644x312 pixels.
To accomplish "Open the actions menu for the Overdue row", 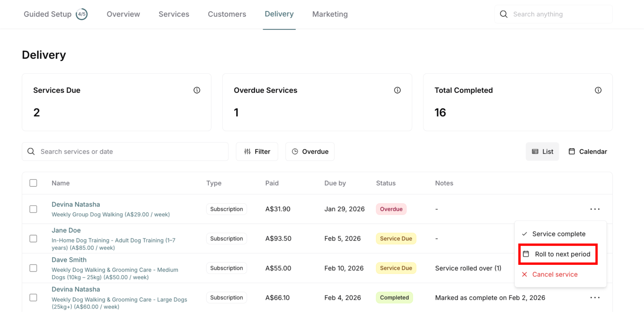I will (595, 209).
